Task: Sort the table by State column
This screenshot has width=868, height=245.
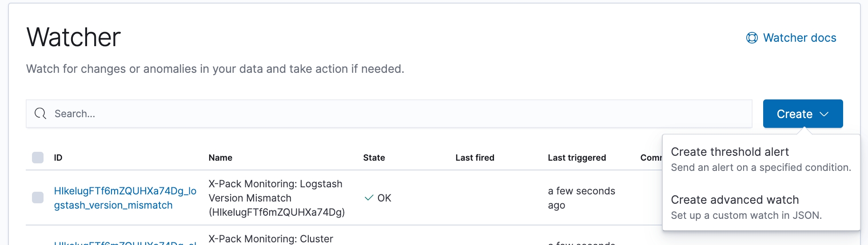Action: [x=374, y=158]
